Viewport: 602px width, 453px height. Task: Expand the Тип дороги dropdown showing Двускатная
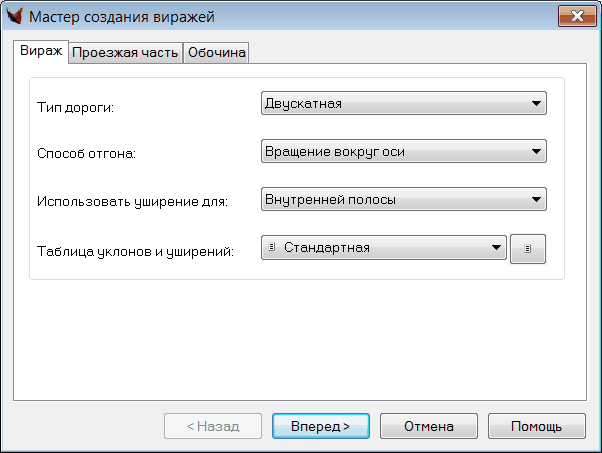click(403, 102)
